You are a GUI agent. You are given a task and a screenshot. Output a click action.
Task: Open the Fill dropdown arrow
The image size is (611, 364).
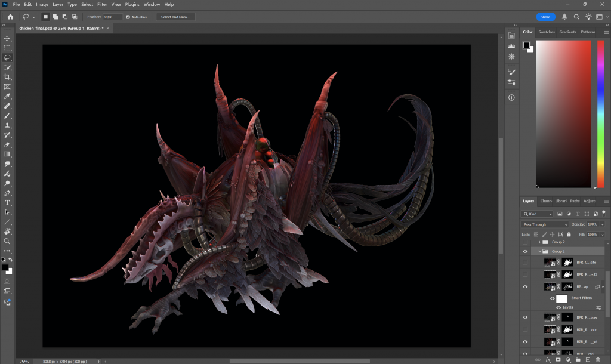[602, 235]
